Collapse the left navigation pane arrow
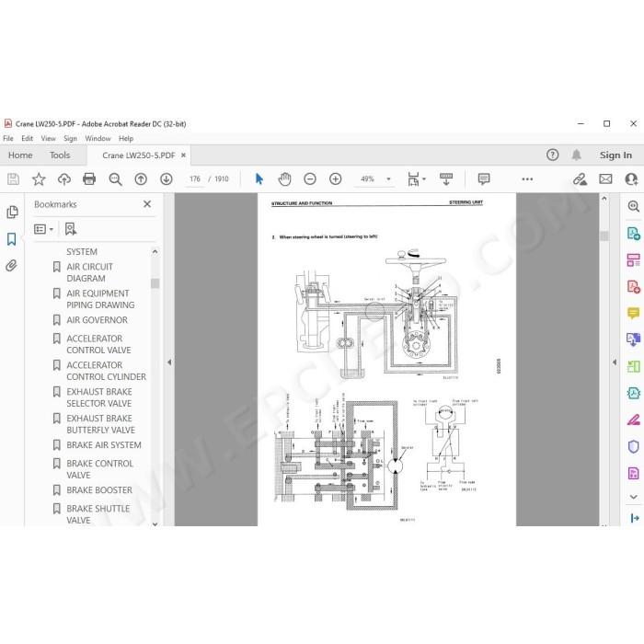The height and width of the screenshot is (644, 644). tap(169, 362)
